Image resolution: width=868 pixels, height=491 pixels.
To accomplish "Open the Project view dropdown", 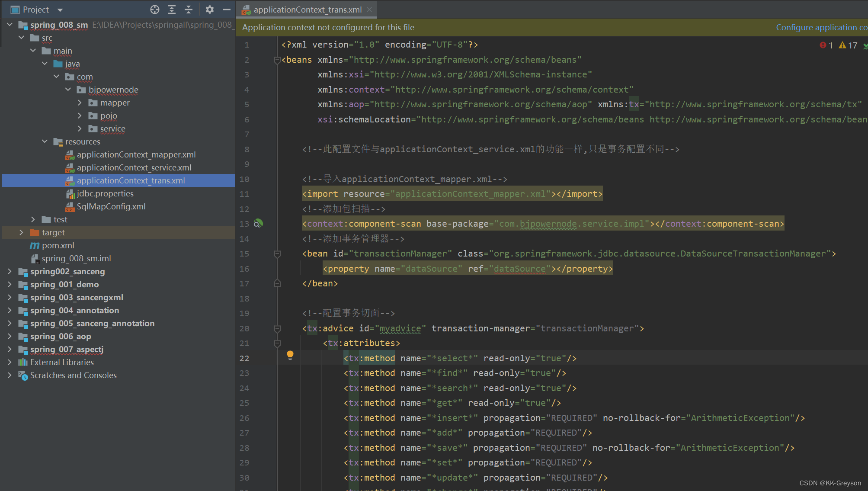I will point(60,10).
